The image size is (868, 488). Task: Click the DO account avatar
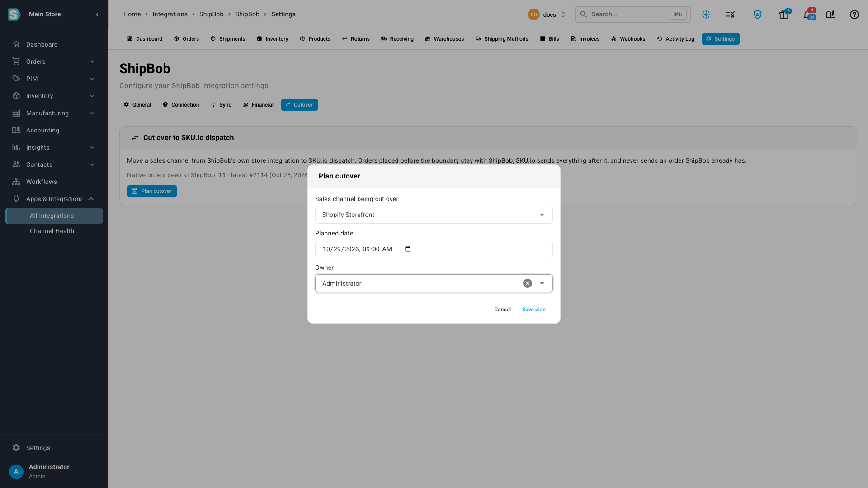pos(534,14)
